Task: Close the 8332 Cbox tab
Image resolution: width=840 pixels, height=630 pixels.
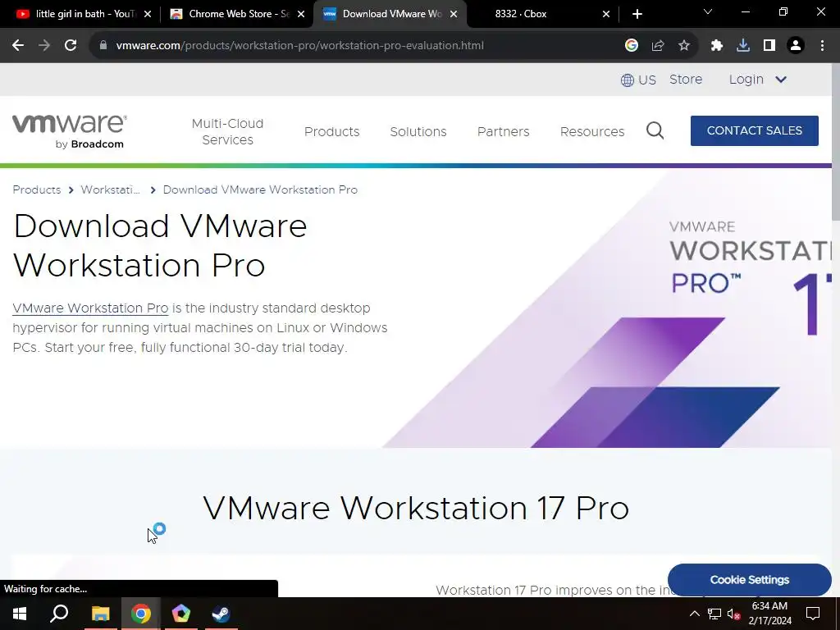Action: click(606, 14)
